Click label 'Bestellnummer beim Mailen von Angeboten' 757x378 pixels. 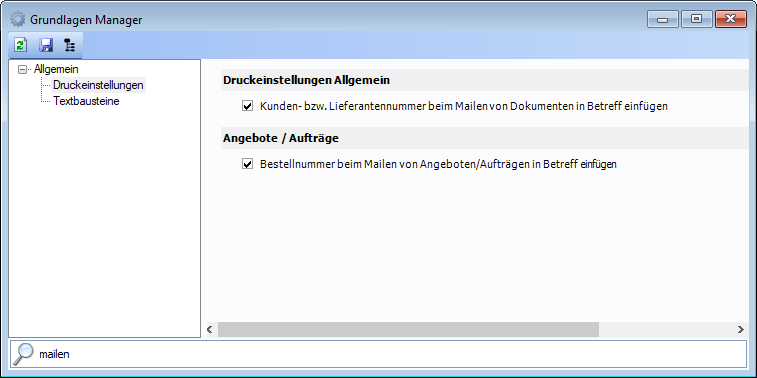tap(438, 164)
